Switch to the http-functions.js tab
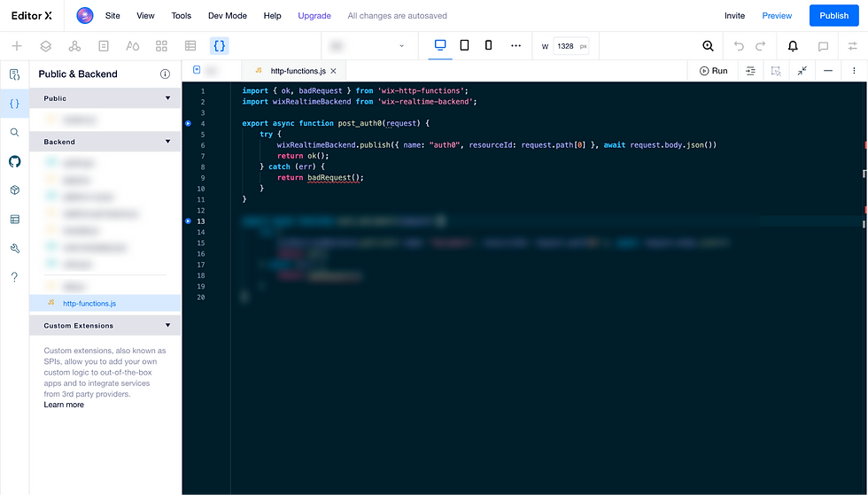Viewport: 868px width, 495px height. click(x=293, y=71)
